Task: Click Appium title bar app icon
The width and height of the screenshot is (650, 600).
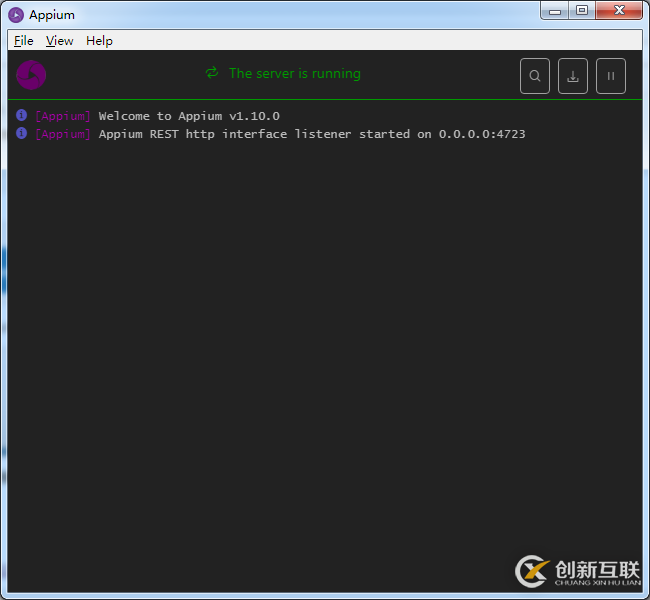Action: [x=16, y=15]
